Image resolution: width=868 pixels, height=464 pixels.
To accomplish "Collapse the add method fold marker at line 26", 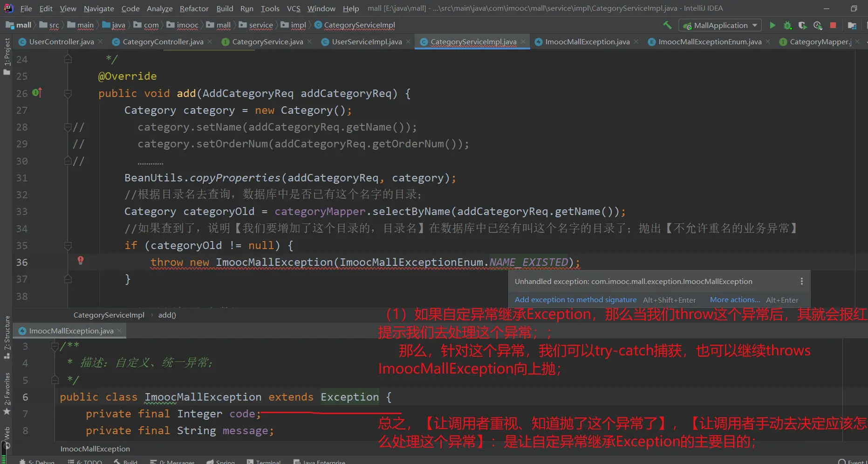I will [x=68, y=93].
